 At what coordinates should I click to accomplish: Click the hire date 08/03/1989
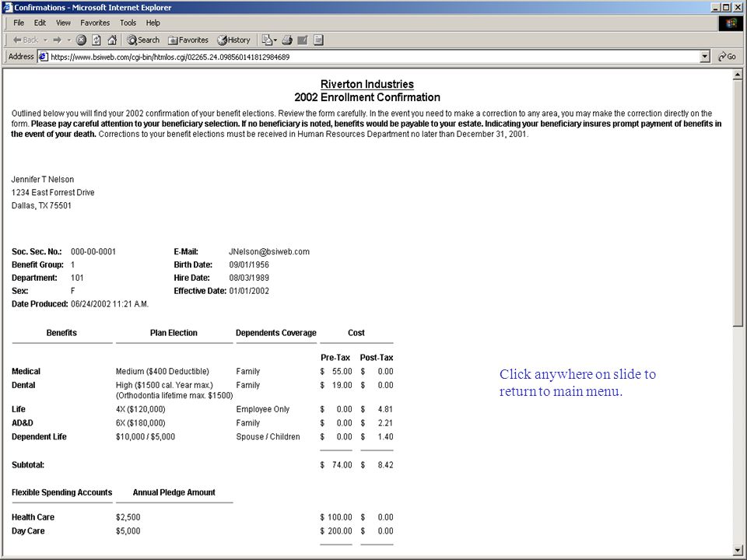pos(249,278)
